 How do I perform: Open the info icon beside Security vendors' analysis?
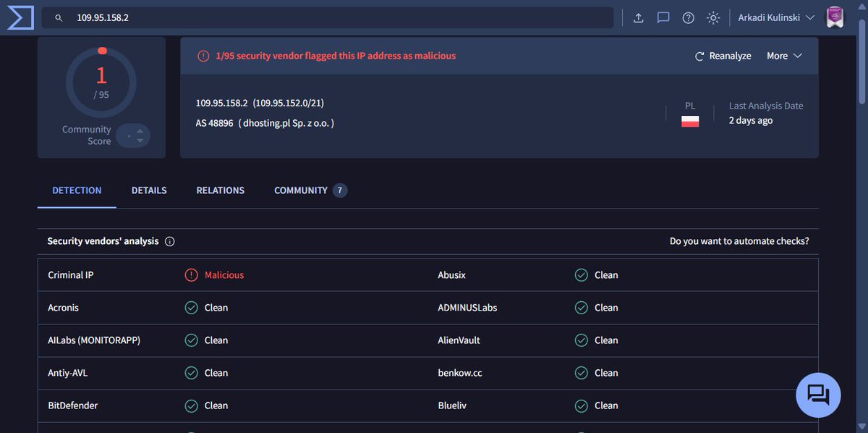tap(169, 240)
